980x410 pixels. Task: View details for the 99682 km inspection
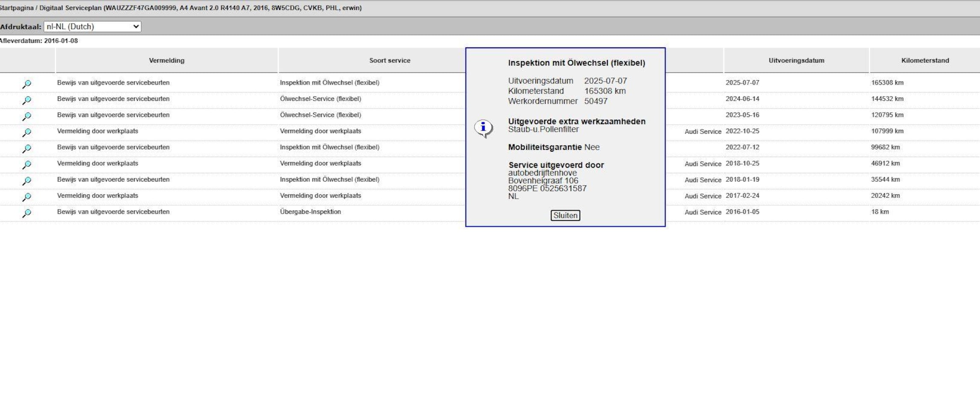pyautogui.click(x=26, y=149)
